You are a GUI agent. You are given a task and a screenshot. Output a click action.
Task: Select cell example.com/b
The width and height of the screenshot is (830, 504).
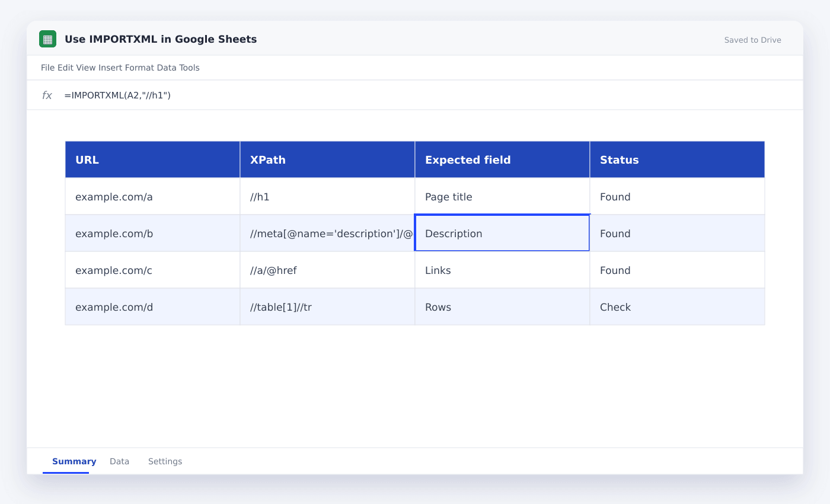point(152,233)
